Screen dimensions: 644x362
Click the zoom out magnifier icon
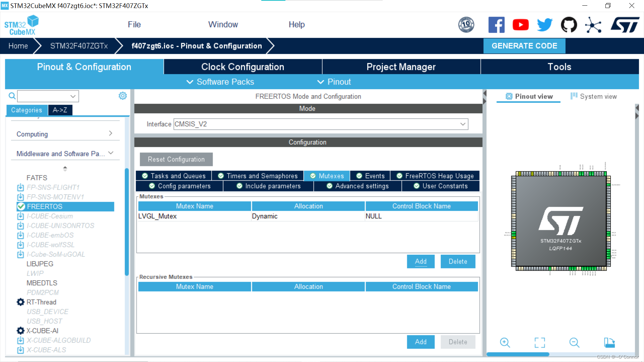[574, 342]
